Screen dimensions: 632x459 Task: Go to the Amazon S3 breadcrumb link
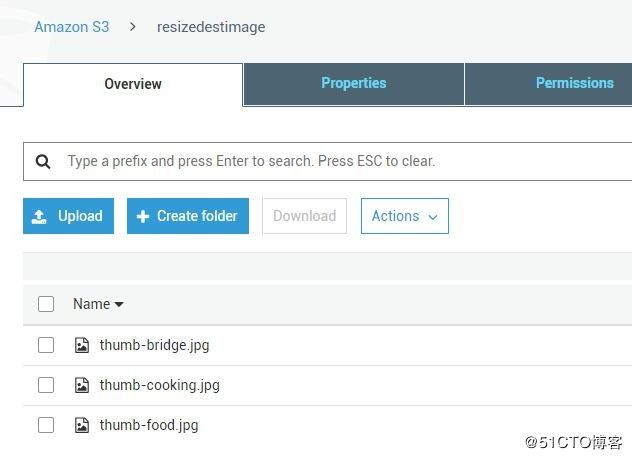72,27
